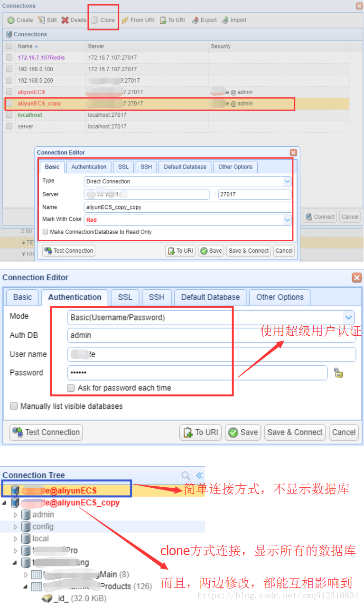This screenshot has height=605, width=364.
Task: Click the Import connections icon
Action: 225,20
